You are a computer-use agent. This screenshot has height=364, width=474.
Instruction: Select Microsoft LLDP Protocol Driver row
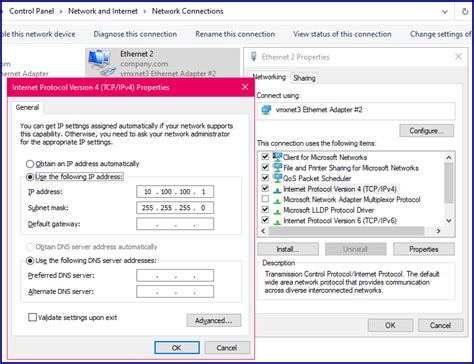coord(328,210)
